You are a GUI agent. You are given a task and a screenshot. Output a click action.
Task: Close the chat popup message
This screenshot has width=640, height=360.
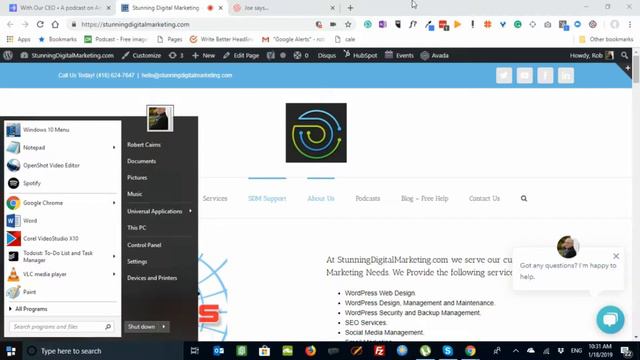coord(616,256)
